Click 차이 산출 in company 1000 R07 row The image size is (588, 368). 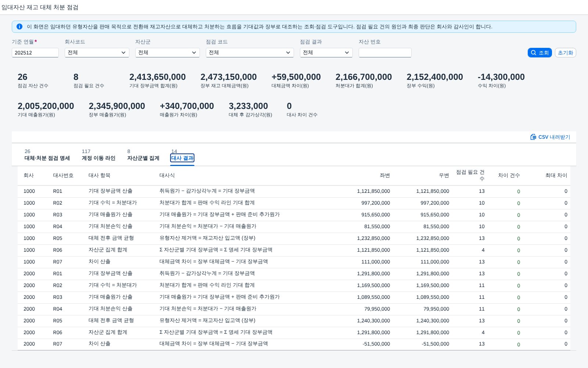click(x=99, y=261)
